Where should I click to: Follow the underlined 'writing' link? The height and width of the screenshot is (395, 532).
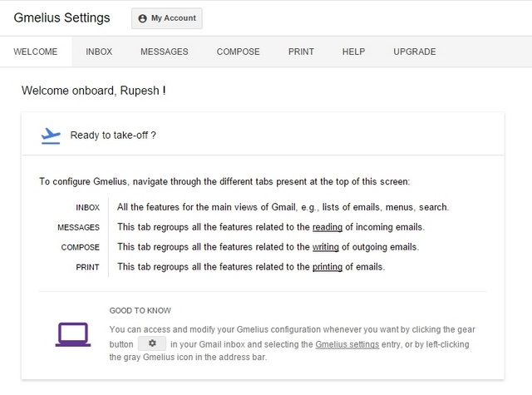pos(325,247)
